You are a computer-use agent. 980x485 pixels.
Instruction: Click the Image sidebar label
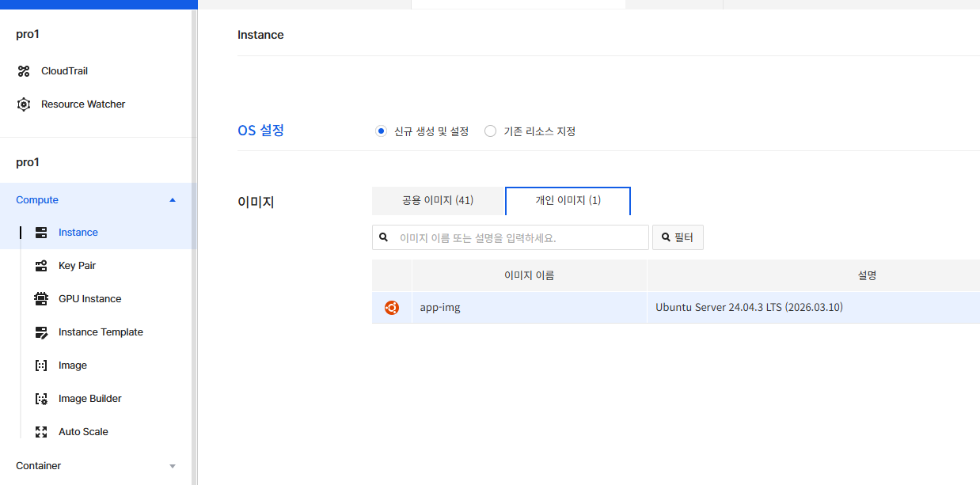tap(73, 366)
